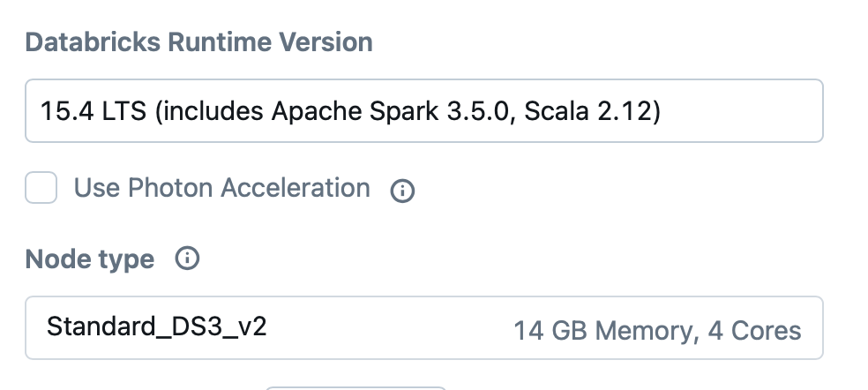Open the Databricks Runtime Version dropdown
Viewport: 868px width, 390px height.
click(x=423, y=111)
